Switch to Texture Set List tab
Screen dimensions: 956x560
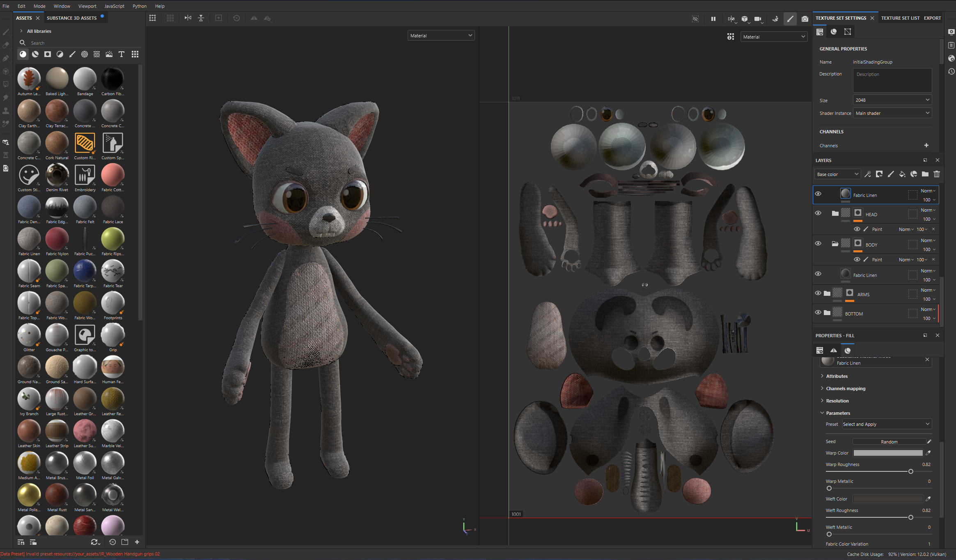(900, 18)
